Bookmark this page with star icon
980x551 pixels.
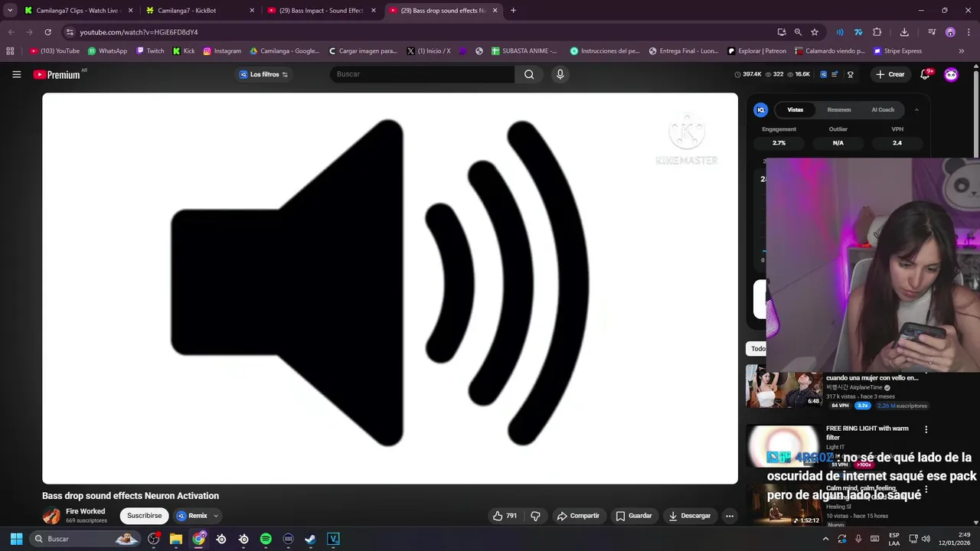pyautogui.click(x=815, y=32)
